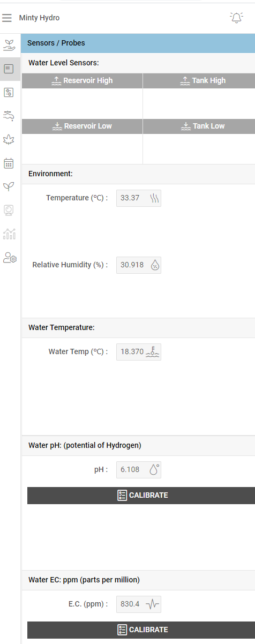Image resolution: width=255 pixels, height=644 pixels.
Task: Select the plant-in-hand sidebar icon
Action: click(x=9, y=45)
